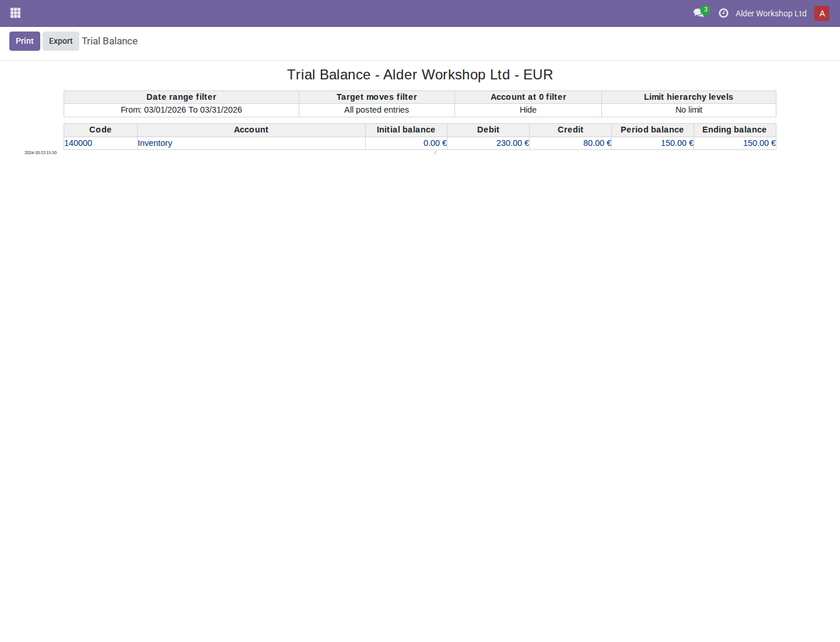Viewport: 840px width, 642px height.
Task: Open the 0.00 € initial balance
Action: pos(435,143)
